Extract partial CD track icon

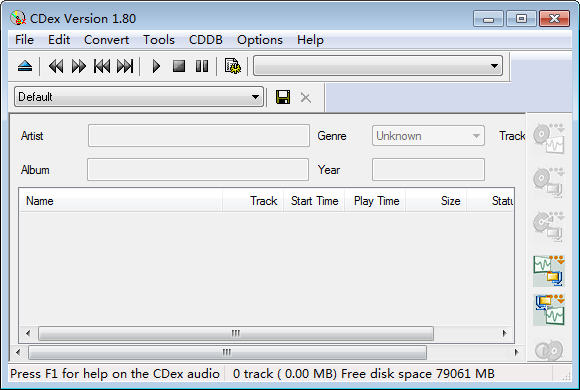549,226
